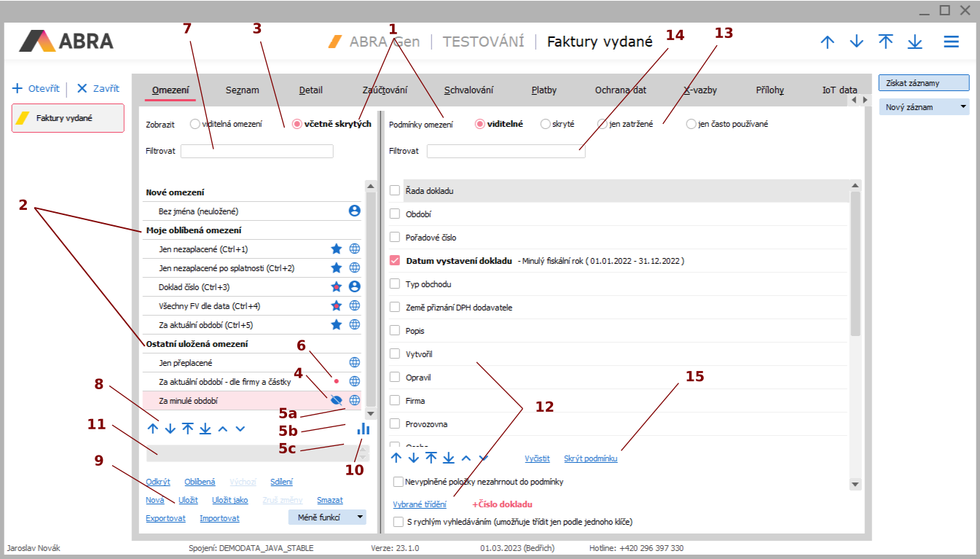
Task: Click the Skrýt podmínku link
Action: pyautogui.click(x=591, y=458)
